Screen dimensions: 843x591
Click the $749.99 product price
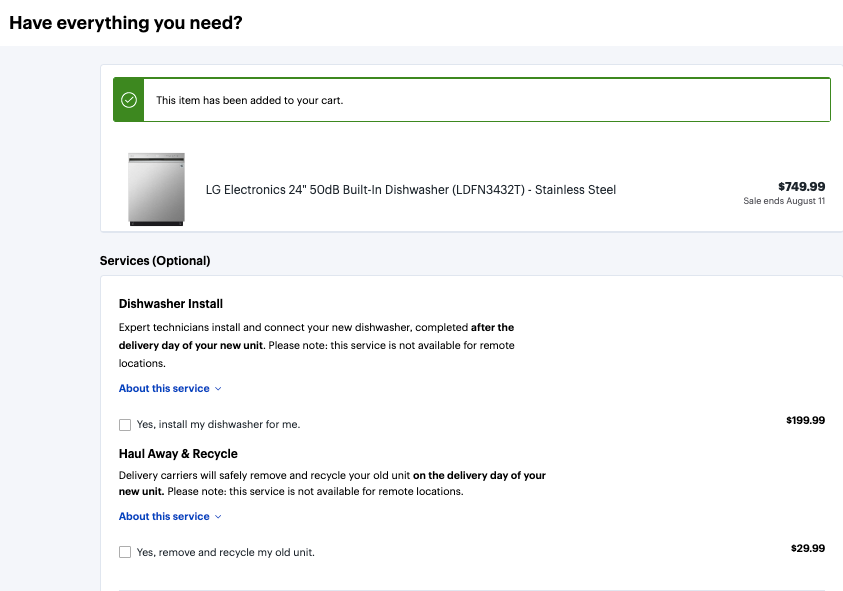click(x=801, y=187)
